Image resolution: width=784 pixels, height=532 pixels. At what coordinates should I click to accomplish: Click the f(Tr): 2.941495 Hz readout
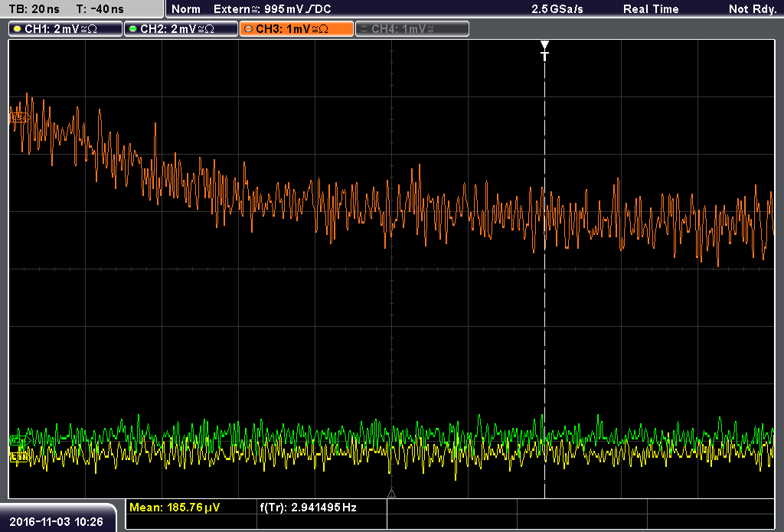pyautogui.click(x=308, y=508)
